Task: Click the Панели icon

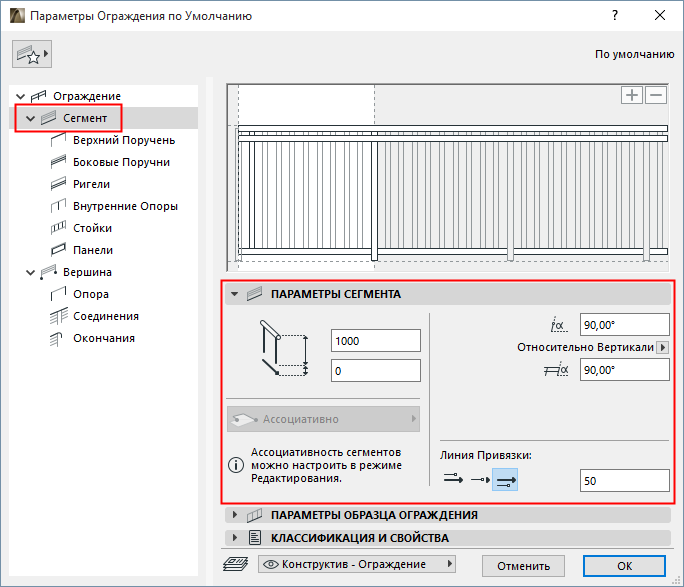Action: pyautogui.click(x=58, y=250)
